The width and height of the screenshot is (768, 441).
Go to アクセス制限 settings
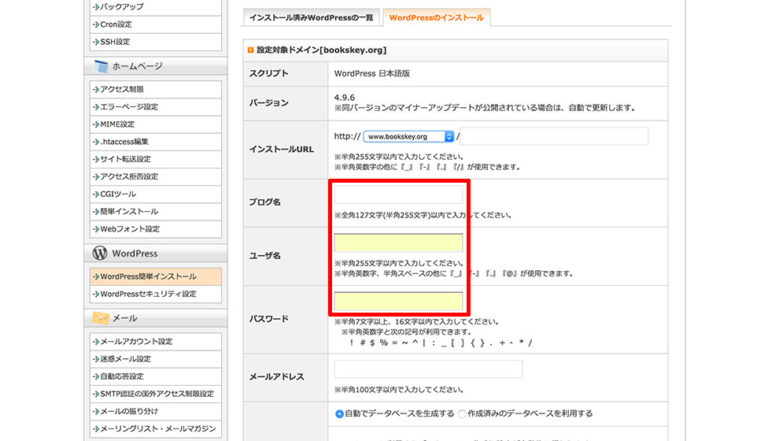point(121,89)
